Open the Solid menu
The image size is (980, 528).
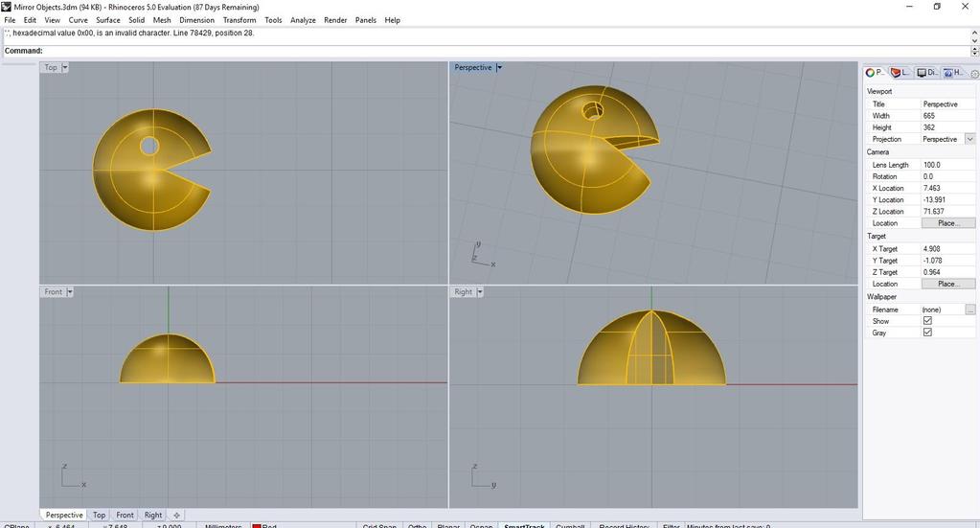pyautogui.click(x=137, y=20)
